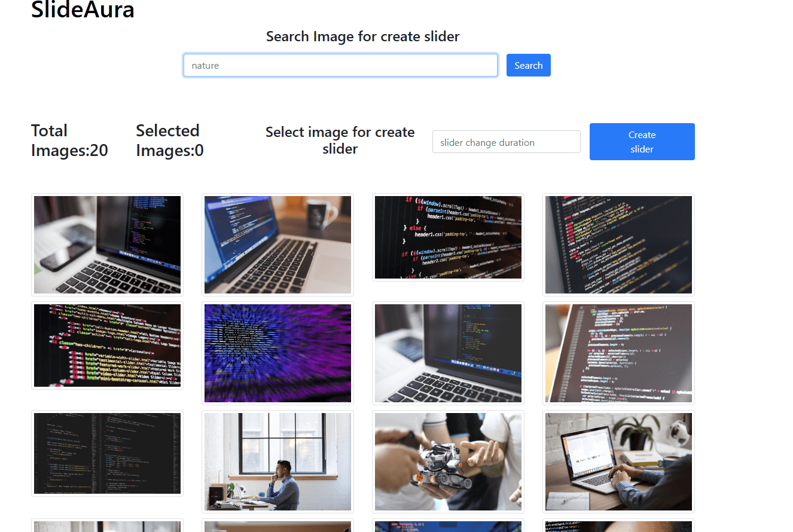Click the Selected Images:0 text
Viewport: 793px width, 532px height.
[170, 140]
